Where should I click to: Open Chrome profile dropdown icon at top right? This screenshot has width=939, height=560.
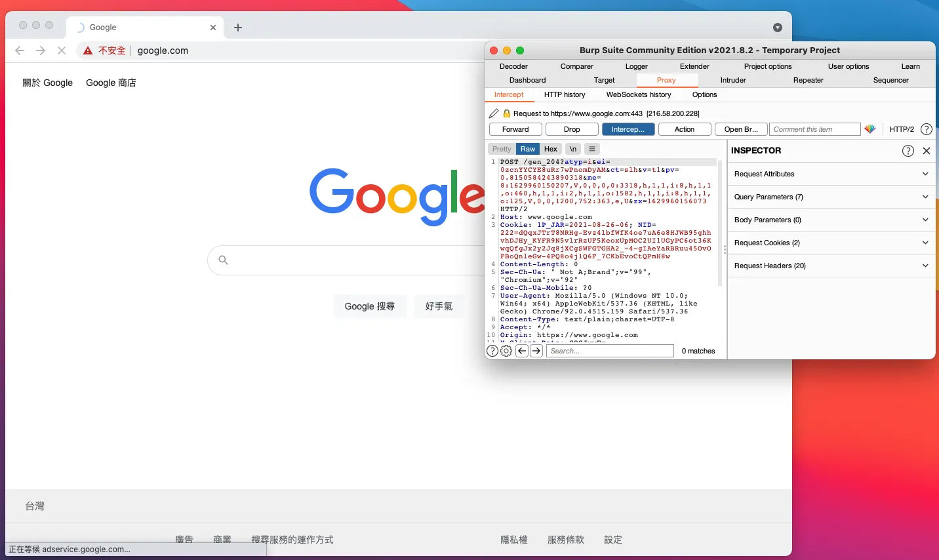778,28
